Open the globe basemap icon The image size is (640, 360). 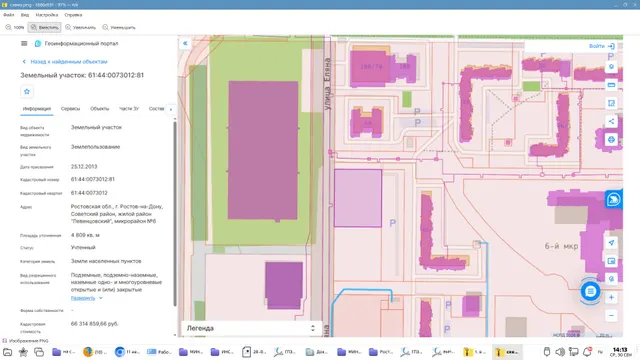click(611, 140)
